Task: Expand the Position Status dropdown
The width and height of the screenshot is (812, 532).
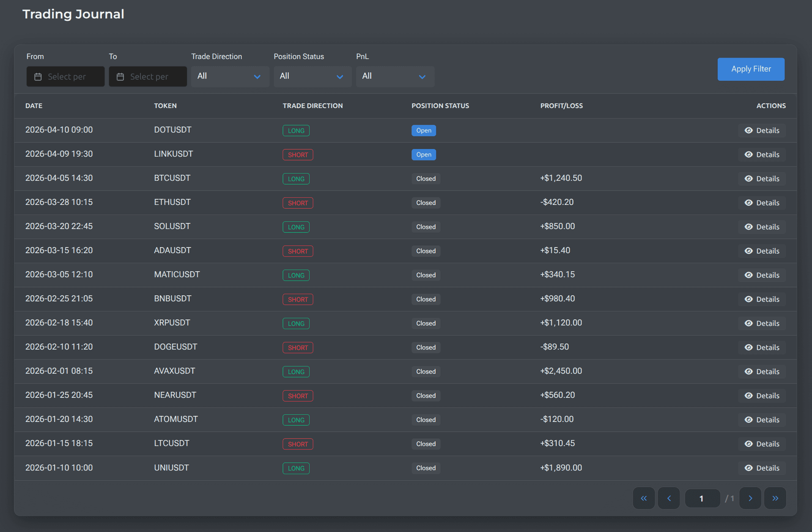Action: [x=313, y=77]
